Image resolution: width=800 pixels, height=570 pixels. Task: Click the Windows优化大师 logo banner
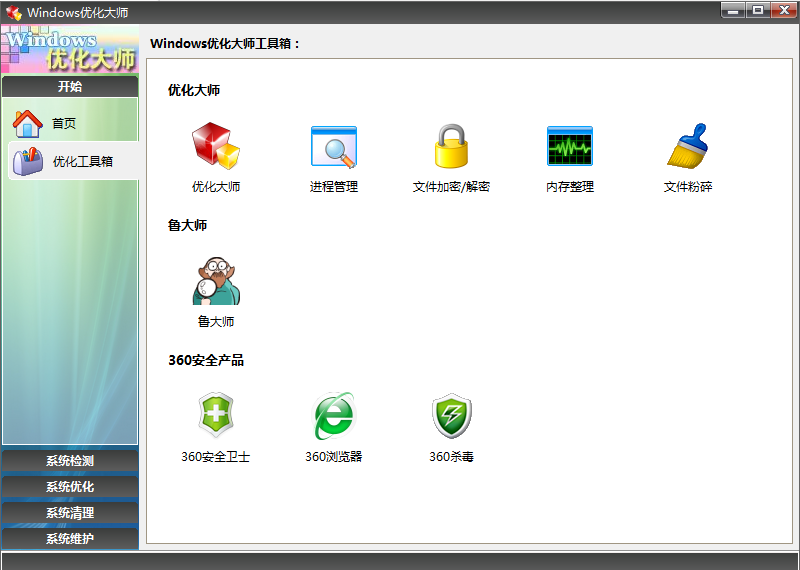coord(70,50)
